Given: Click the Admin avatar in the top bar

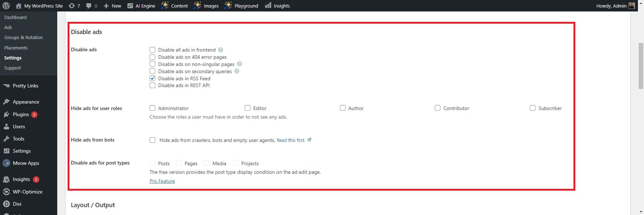Looking at the screenshot, I should (x=632, y=6).
